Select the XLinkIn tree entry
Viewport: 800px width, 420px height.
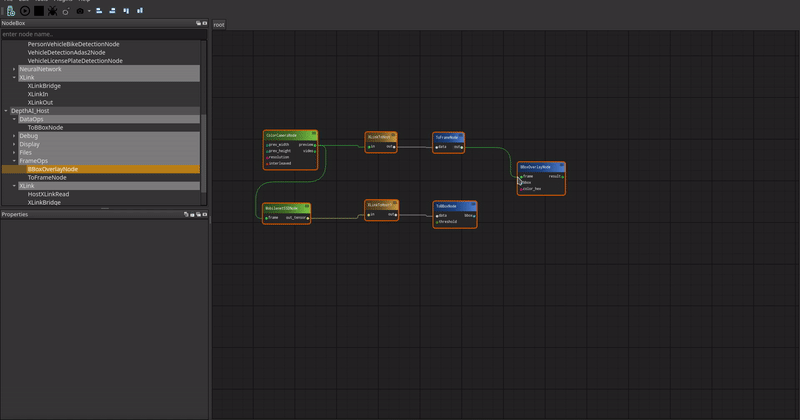click(38, 94)
